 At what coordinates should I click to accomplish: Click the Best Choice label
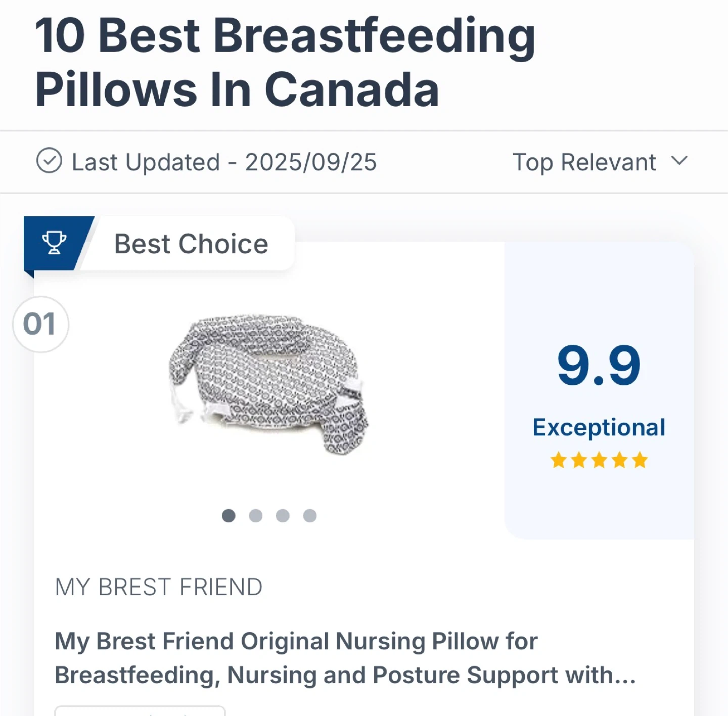pos(191,244)
